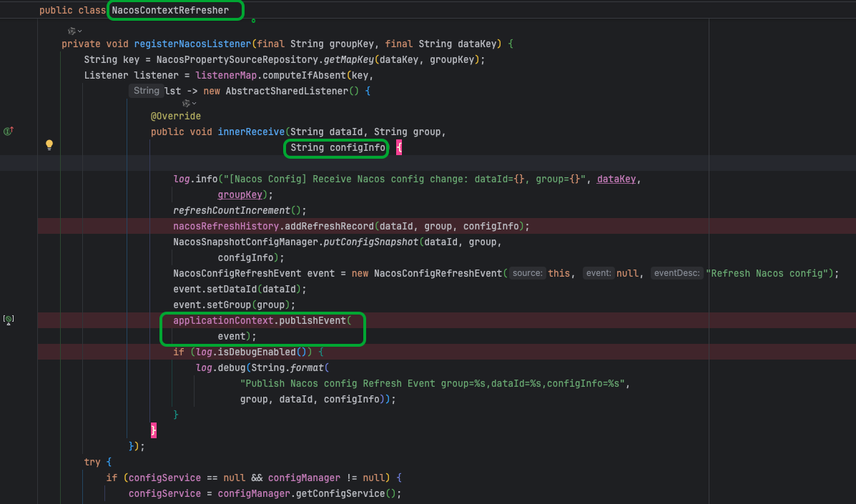This screenshot has height=504, width=856.
Task: Expand the chevron above the @Override annotation
Action: 195,103
